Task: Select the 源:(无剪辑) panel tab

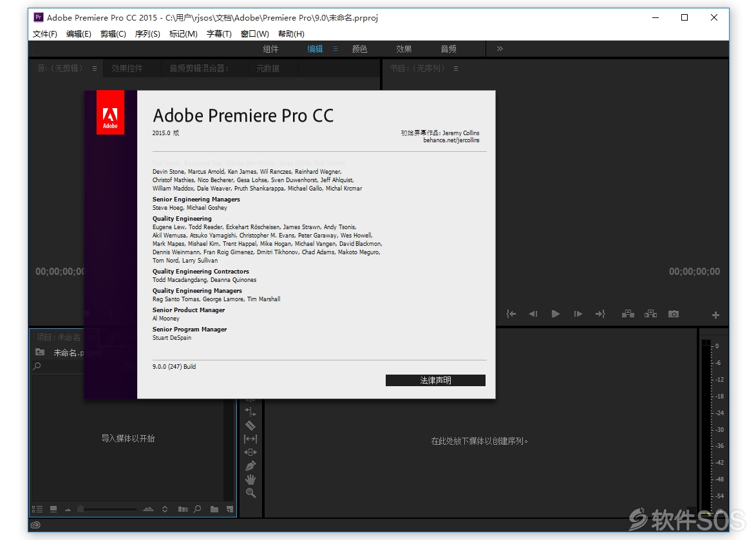Action: 60,68
